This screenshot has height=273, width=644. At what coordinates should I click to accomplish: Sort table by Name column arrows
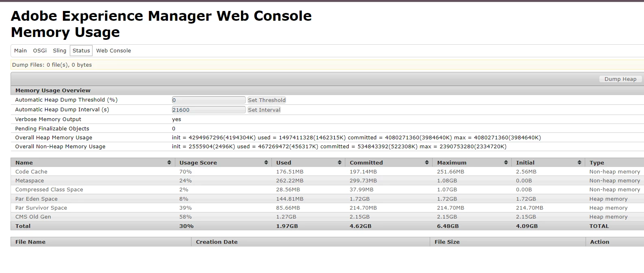169,162
